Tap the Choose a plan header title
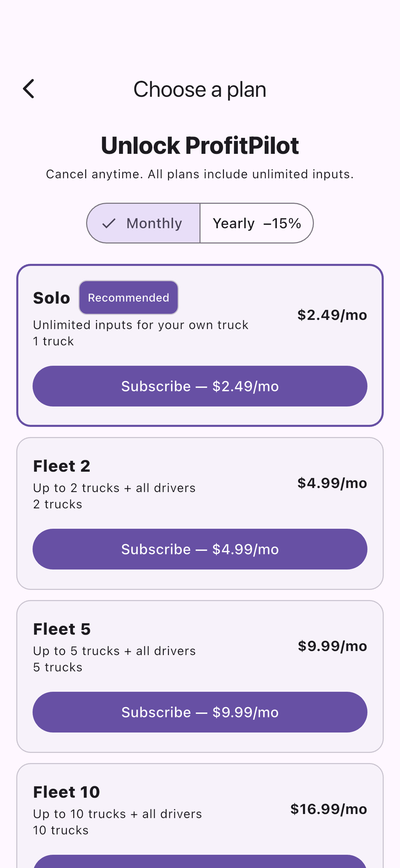The height and width of the screenshot is (868, 400). click(200, 89)
